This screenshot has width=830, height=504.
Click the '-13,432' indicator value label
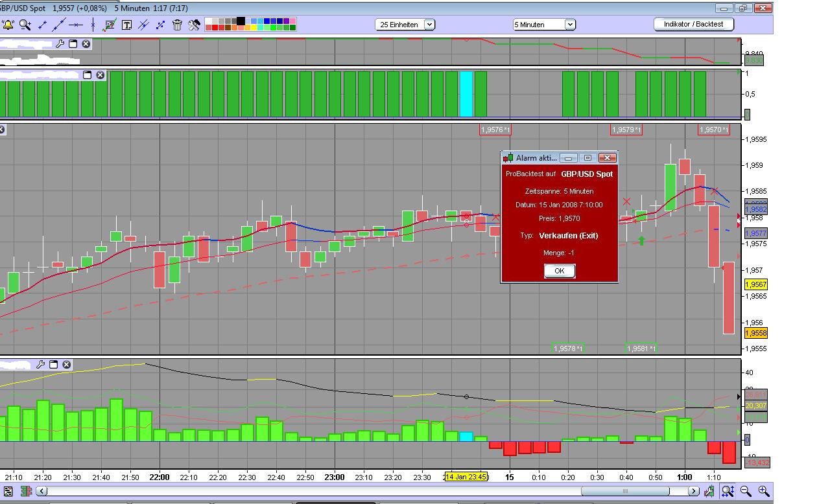coord(757,463)
